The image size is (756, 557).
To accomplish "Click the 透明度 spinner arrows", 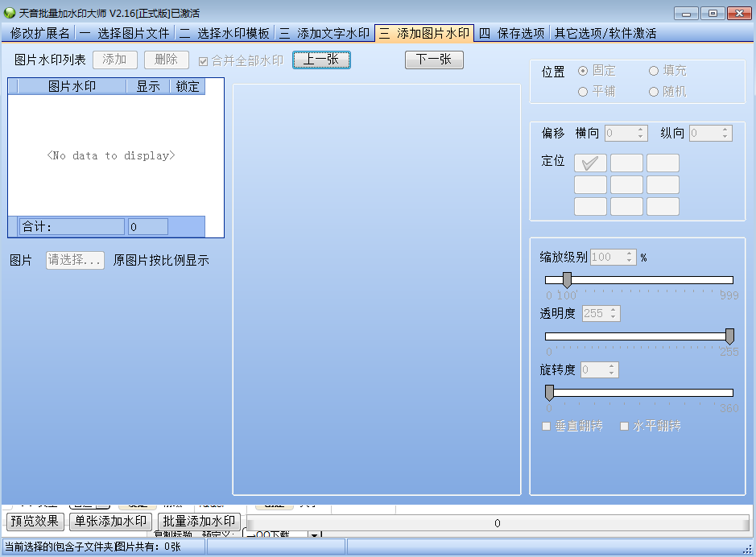I will coord(613,313).
